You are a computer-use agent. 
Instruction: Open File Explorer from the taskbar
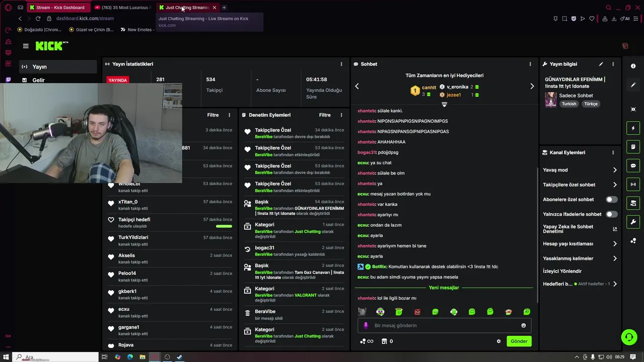142,357
